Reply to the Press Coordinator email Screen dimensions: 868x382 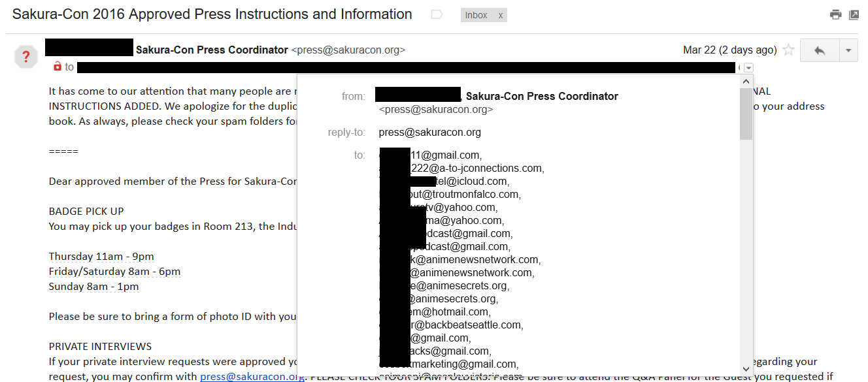(819, 50)
